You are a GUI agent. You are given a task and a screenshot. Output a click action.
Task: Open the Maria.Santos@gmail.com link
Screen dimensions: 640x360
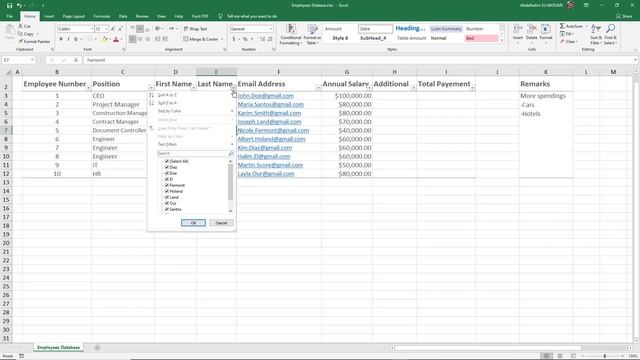271,104
